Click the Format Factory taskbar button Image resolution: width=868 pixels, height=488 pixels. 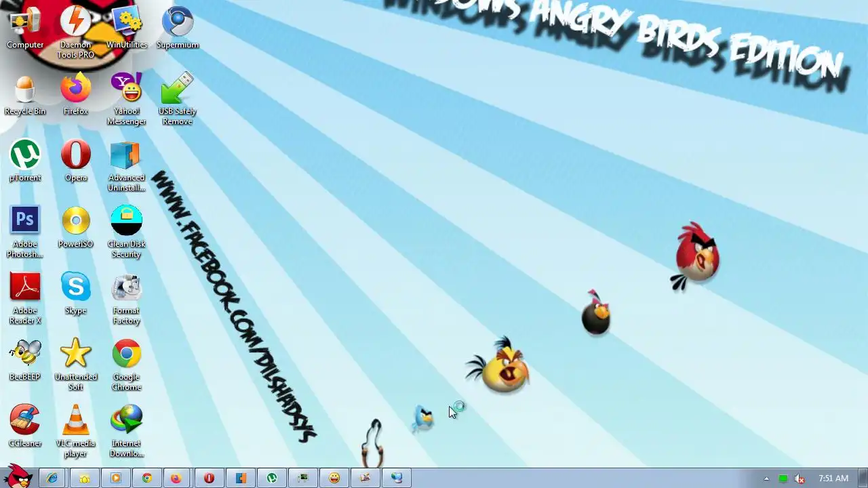pos(366,478)
